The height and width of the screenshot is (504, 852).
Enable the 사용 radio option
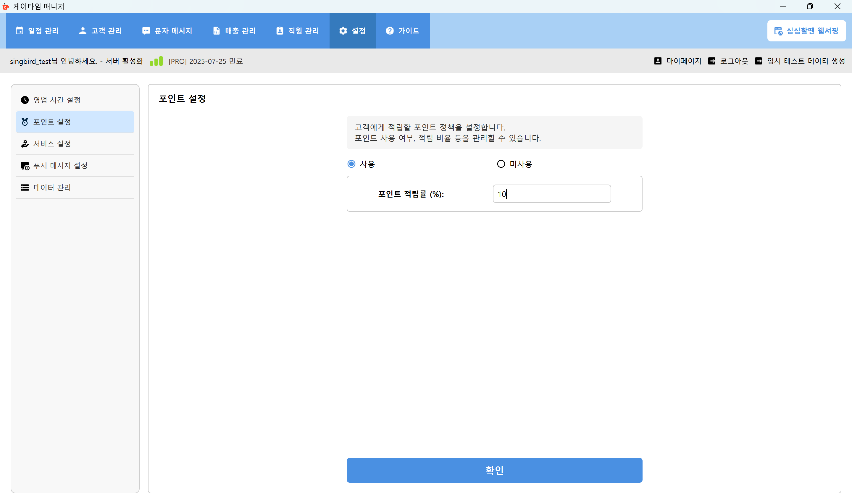[351, 164]
